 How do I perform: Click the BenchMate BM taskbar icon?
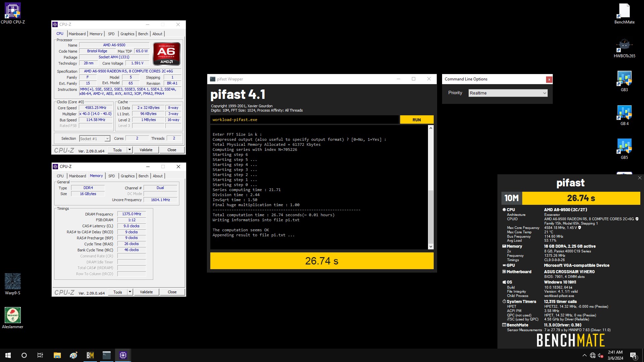[90, 355]
